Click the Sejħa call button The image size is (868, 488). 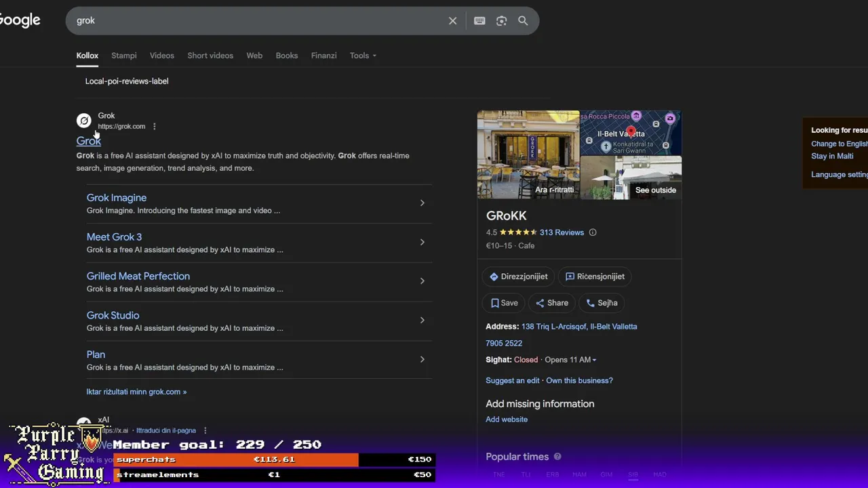click(x=601, y=303)
